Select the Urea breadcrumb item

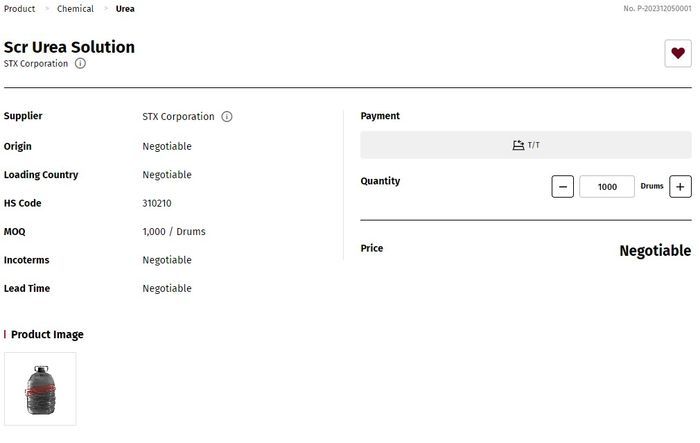tap(125, 9)
